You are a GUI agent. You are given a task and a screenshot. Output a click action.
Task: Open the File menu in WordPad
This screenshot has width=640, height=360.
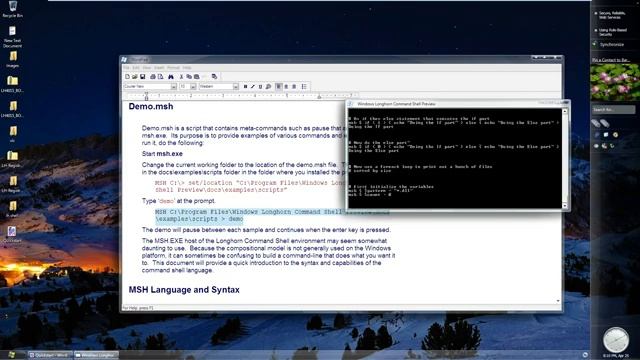[x=127, y=68]
